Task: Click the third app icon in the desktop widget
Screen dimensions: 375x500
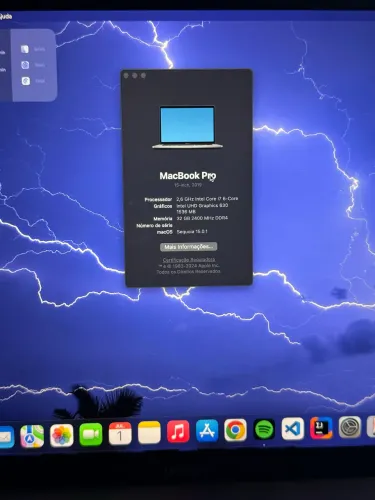Action: click(26, 81)
